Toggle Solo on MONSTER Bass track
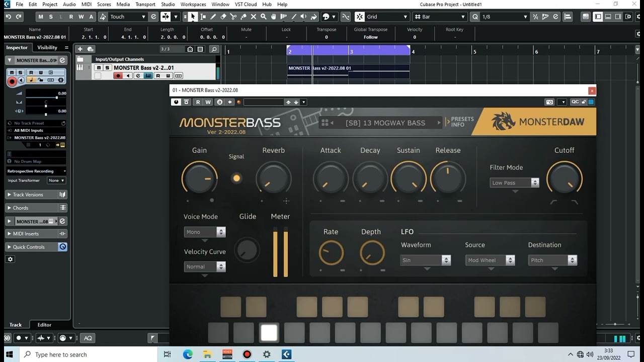644x362 pixels. pyautogui.click(x=107, y=68)
